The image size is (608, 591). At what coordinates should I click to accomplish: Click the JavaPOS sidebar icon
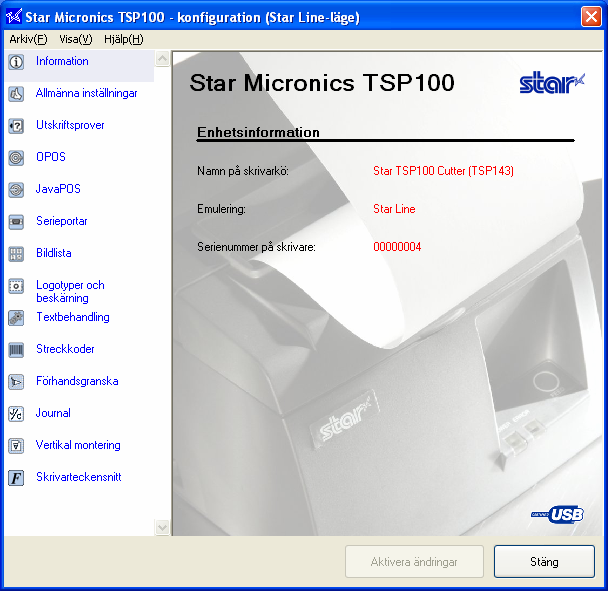pyautogui.click(x=16, y=190)
